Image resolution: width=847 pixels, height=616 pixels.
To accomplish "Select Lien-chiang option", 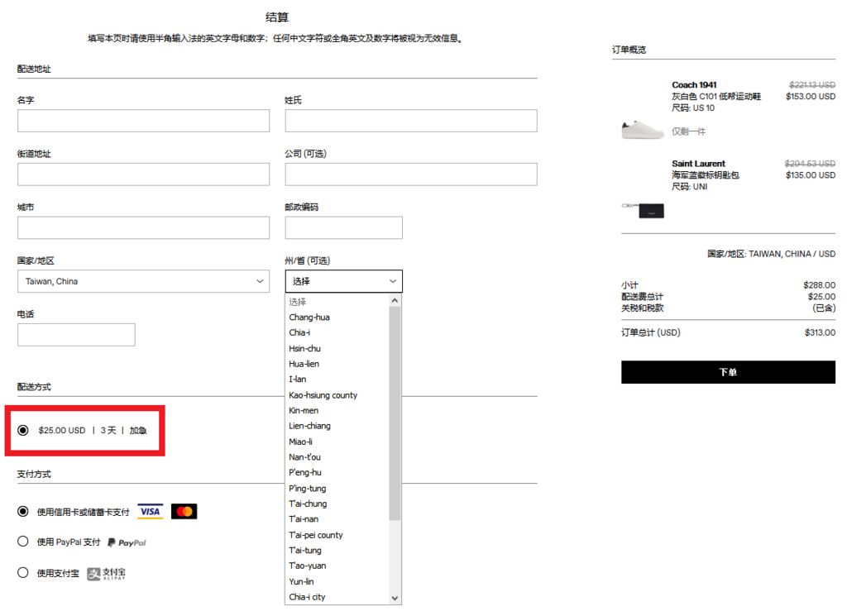I will (337, 426).
